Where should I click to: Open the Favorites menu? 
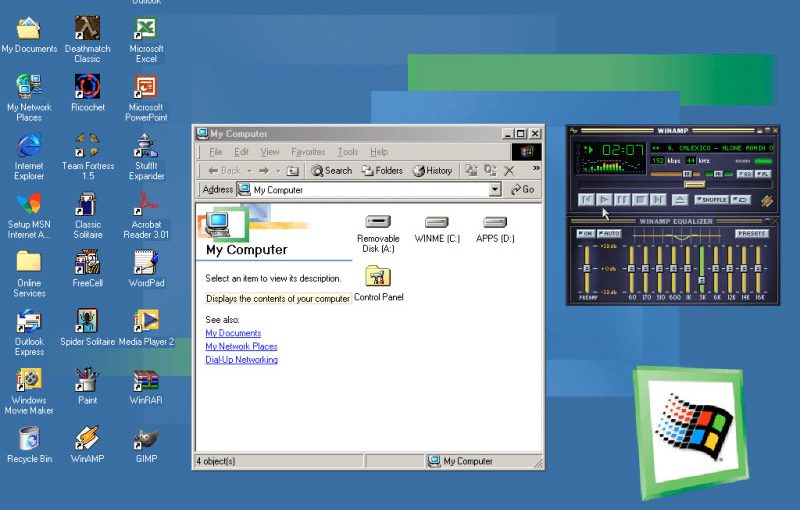[x=308, y=152]
